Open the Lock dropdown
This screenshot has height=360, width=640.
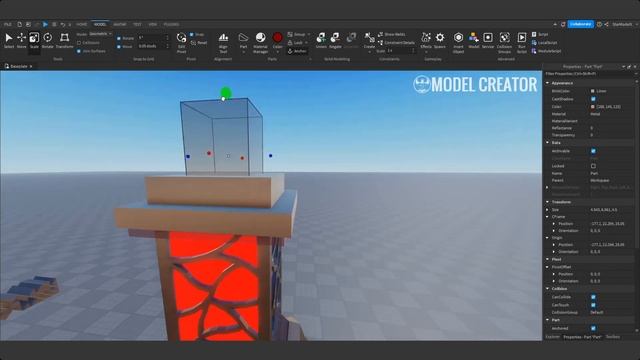click(x=298, y=42)
